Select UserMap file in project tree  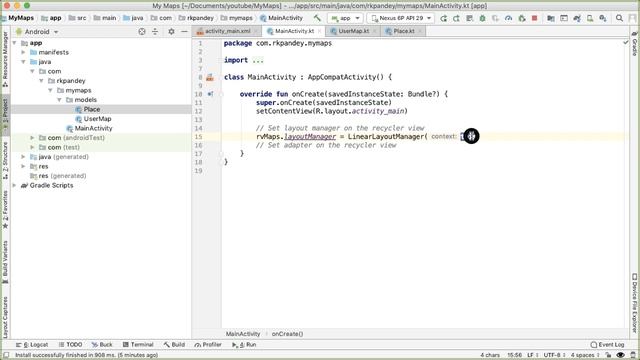tap(98, 119)
